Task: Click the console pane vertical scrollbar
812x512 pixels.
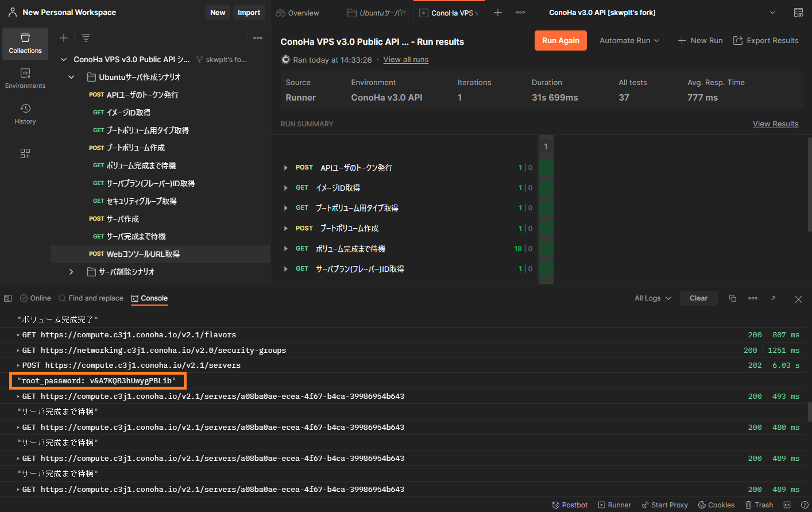Action: (x=810, y=411)
